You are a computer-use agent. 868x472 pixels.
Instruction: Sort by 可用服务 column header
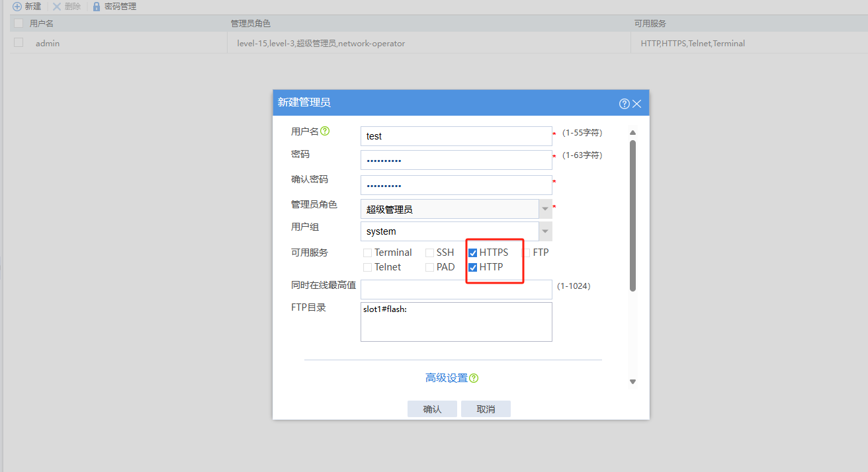pos(650,24)
